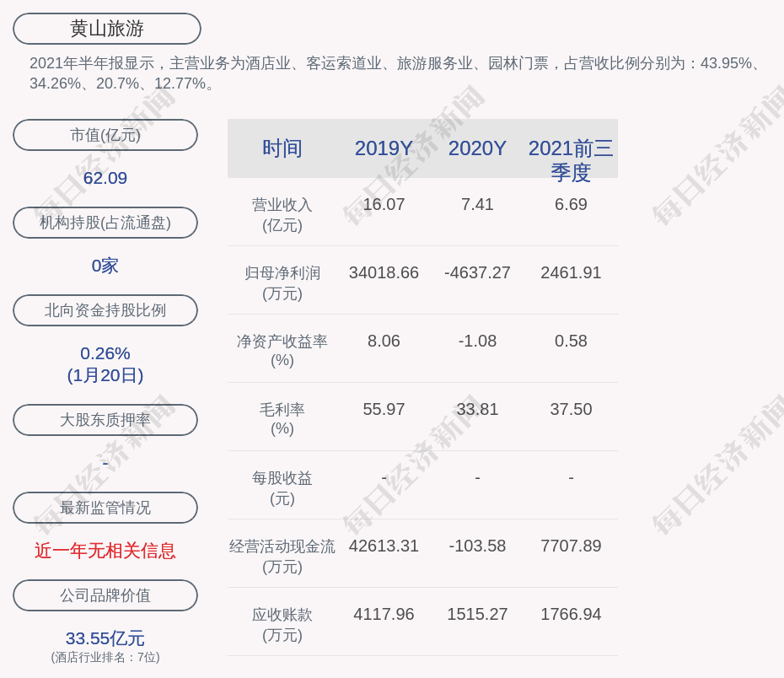Select receivables cell 1515.27
Viewport: 784px width, 678px height.
click(477, 614)
